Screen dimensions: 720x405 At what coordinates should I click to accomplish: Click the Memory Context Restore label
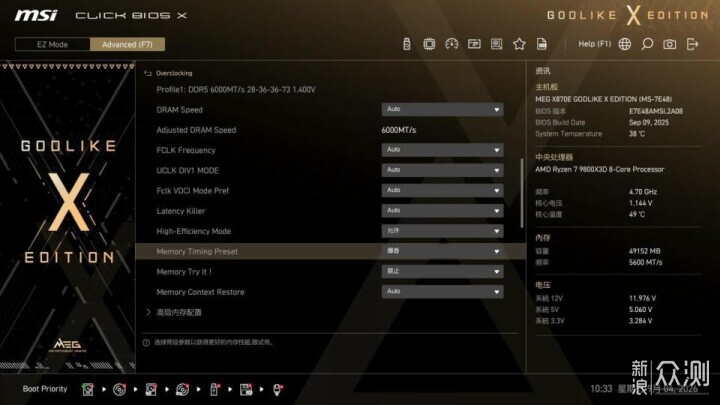point(200,292)
